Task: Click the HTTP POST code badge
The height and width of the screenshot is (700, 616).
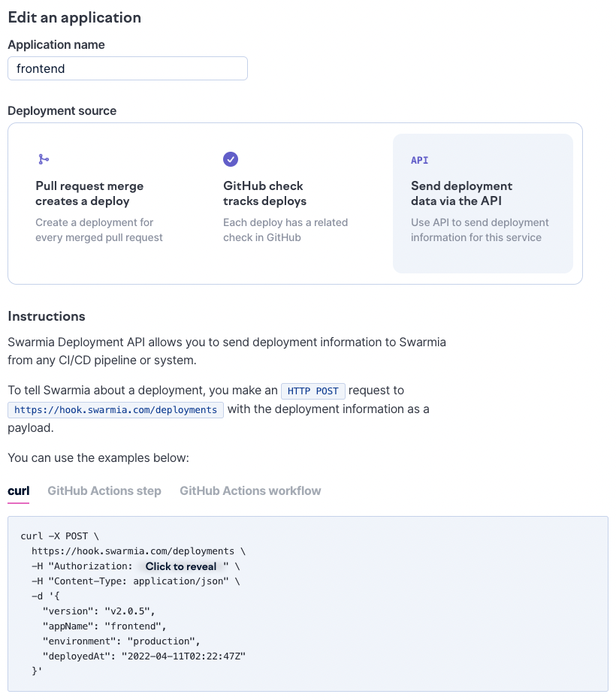Action: (x=313, y=391)
